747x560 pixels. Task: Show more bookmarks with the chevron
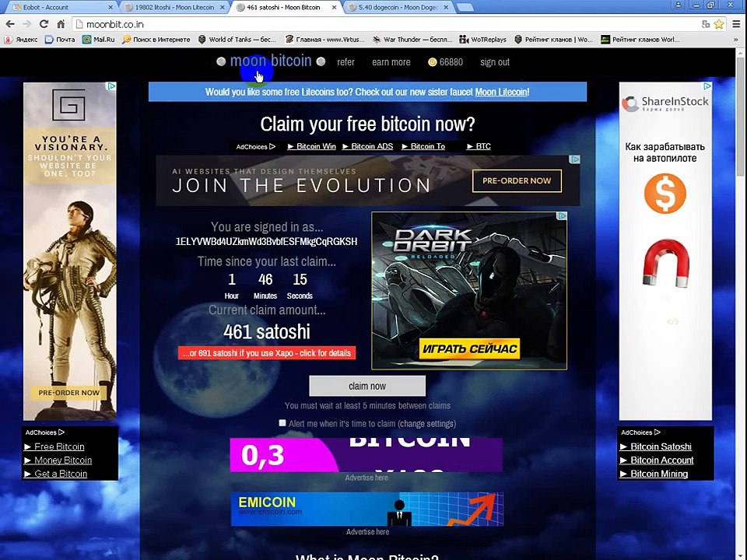(736, 40)
